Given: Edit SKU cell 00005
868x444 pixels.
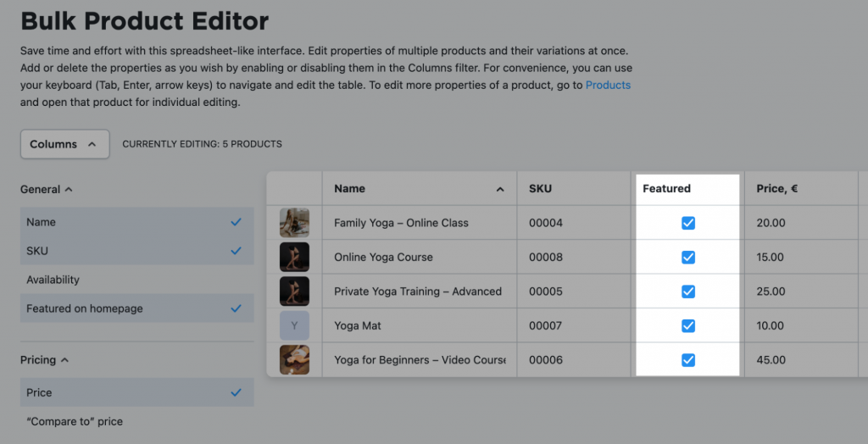Looking at the screenshot, I should (x=574, y=291).
